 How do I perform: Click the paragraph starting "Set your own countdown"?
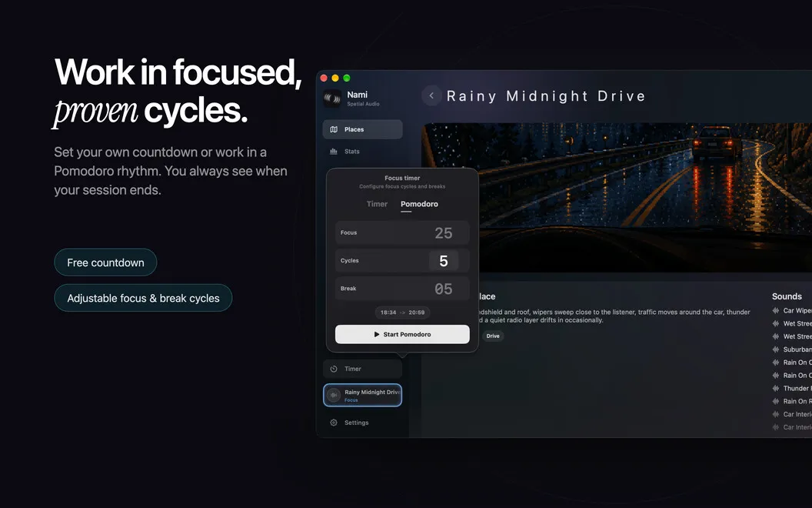click(171, 171)
